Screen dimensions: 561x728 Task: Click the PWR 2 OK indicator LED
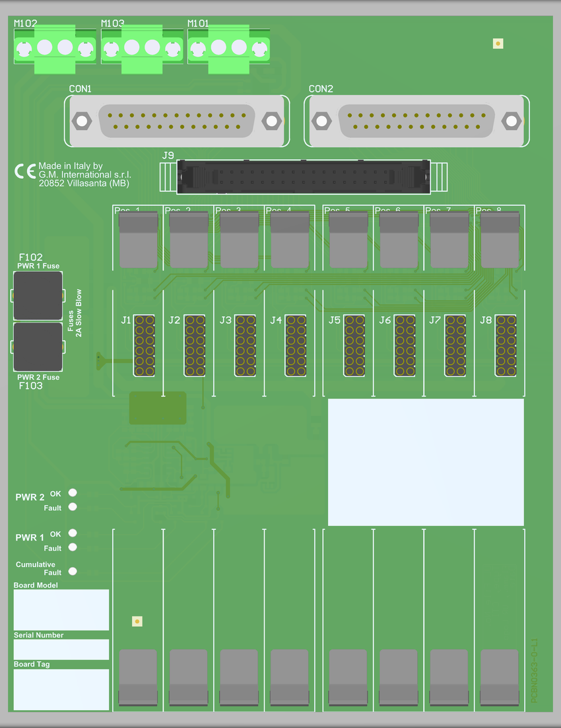(x=73, y=492)
